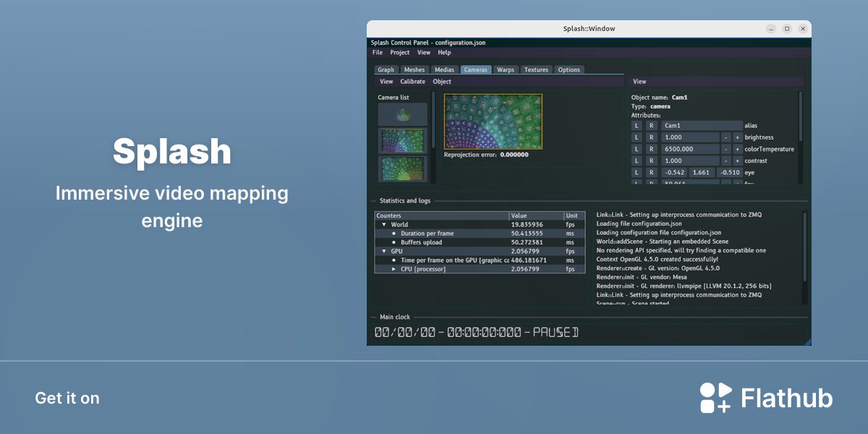
Task: Decrease contrast with the minus button
Action: pyautogui.click(x=726, y=161)
